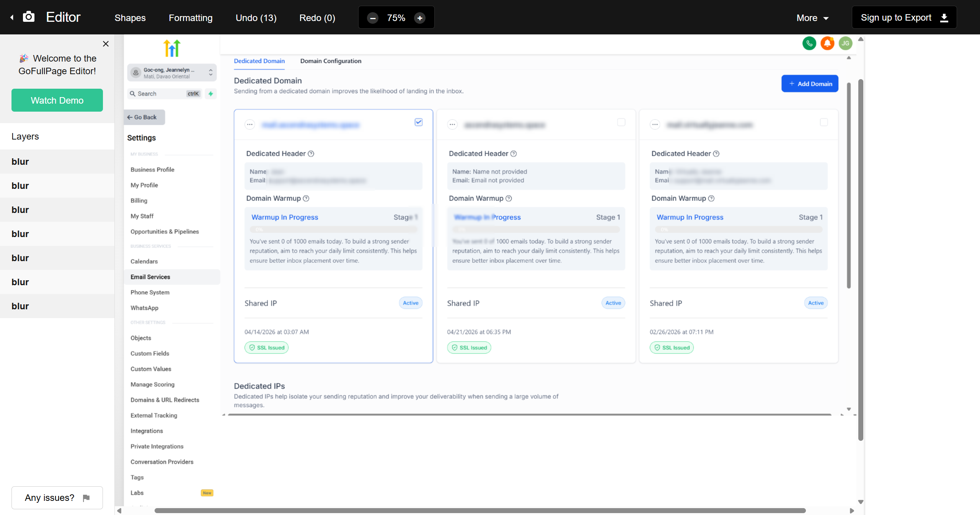Open Phone System settings
980x515 pixels.
pos(150,292)
